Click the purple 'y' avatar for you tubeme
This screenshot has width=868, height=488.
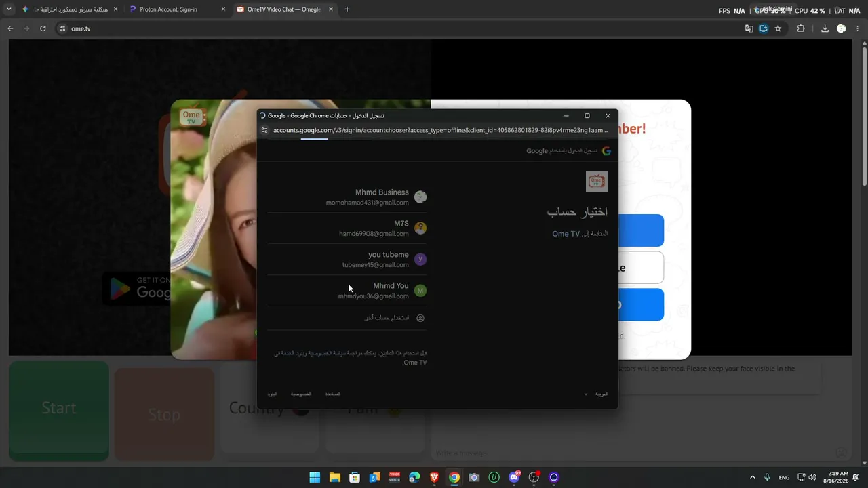(x=420, y=260)
